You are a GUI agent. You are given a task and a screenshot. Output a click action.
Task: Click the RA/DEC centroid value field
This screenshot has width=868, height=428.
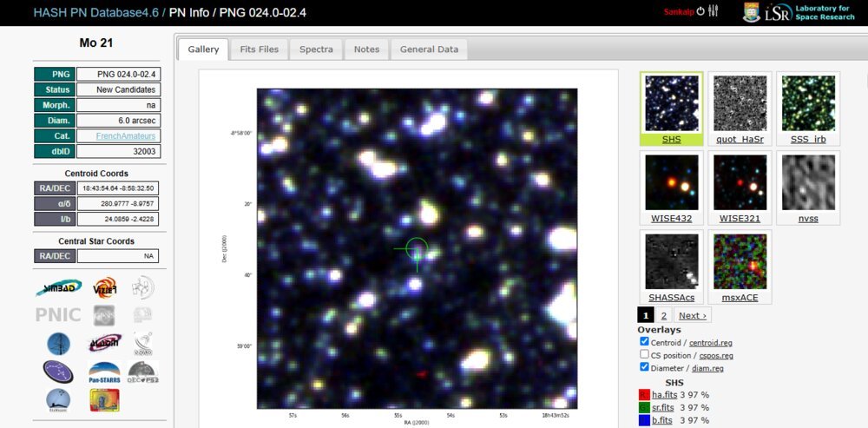coord(118,188)
